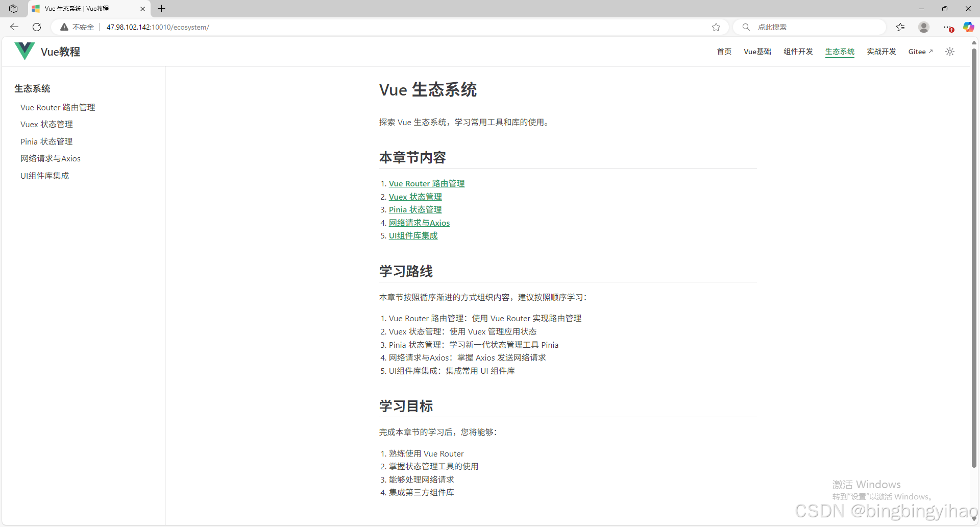The image size is (980, 527).
Task: Click the not secure warning icon
Action: [x=64, y=27]
